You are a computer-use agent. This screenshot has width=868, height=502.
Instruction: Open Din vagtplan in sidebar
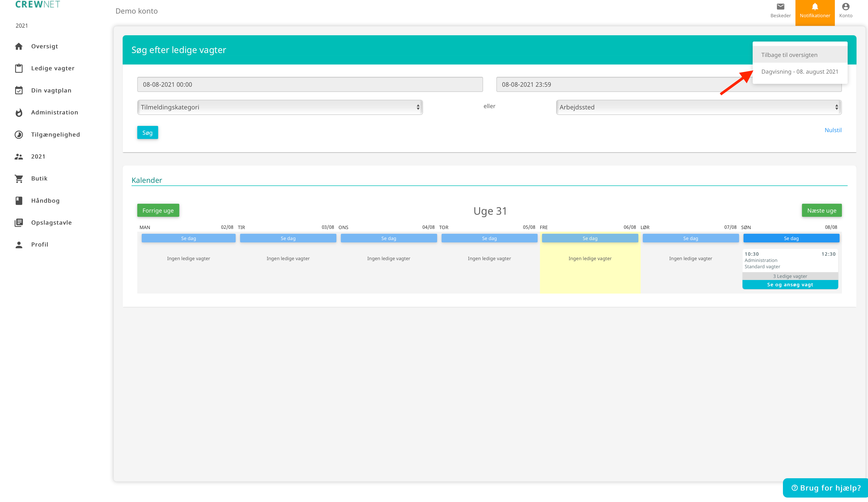51,90
